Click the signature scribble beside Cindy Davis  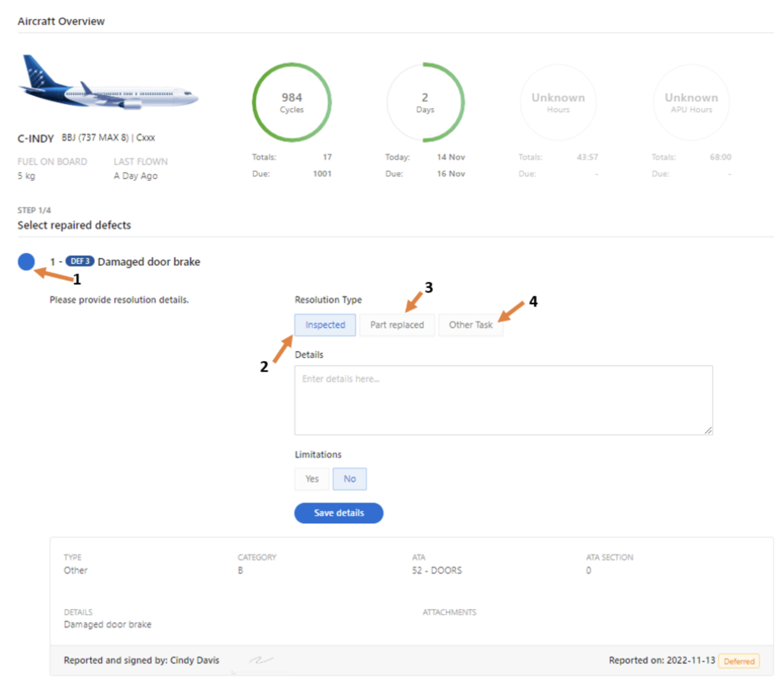[x=261, y=660]
